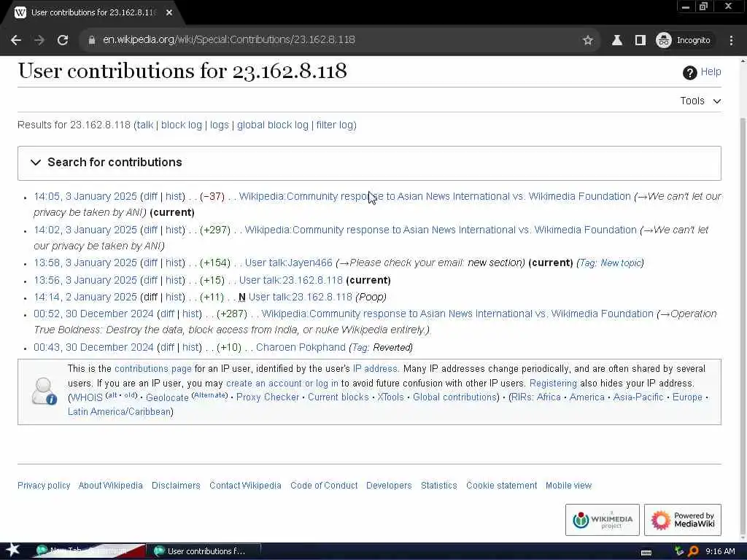Viewport: 747px width, 560px height.
Task: Click the Powered by MediaWiki badge
Action: 683,520
